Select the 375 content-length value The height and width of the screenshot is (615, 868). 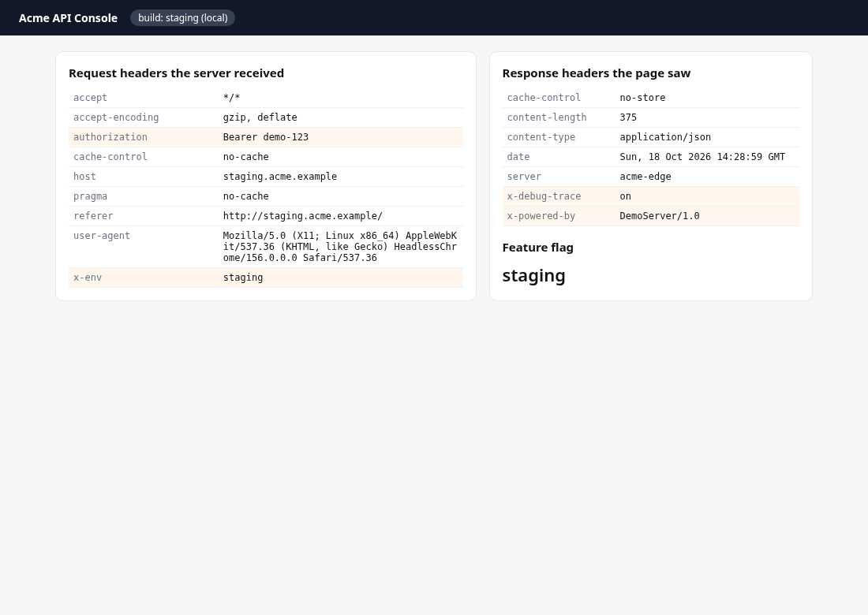tap(628, 117)
